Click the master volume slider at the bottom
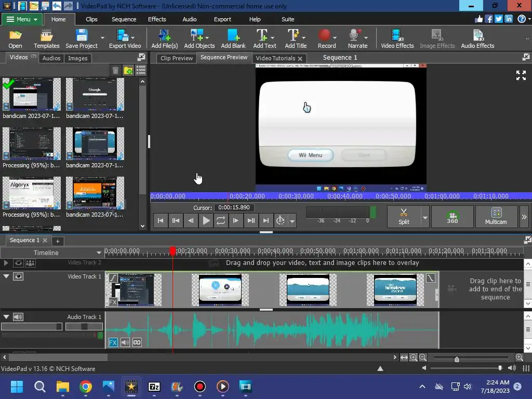The image size is (532, 399). click(466, 368)
